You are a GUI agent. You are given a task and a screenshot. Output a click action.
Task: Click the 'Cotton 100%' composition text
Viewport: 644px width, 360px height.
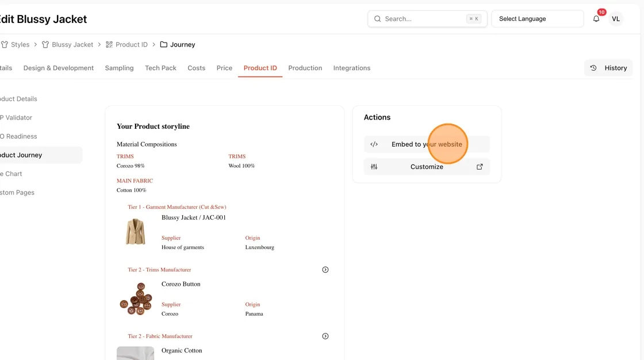pyautogui.click(x=131, y=190)
